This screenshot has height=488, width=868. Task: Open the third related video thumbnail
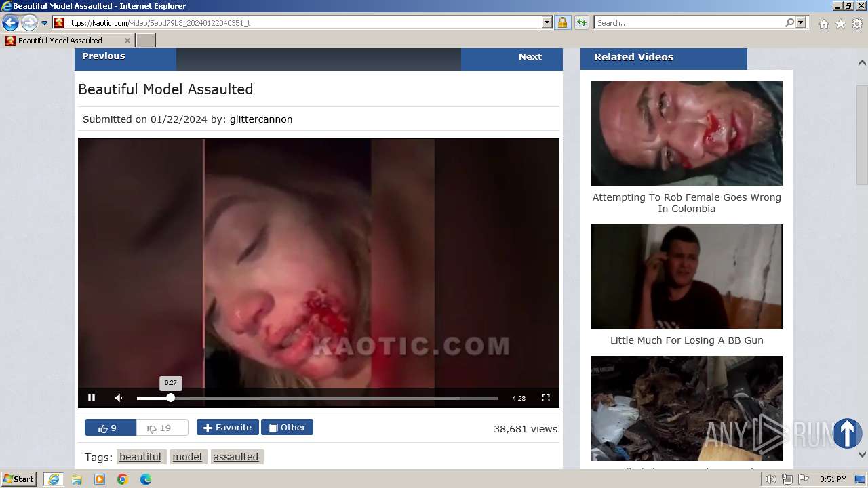point(687,408)
